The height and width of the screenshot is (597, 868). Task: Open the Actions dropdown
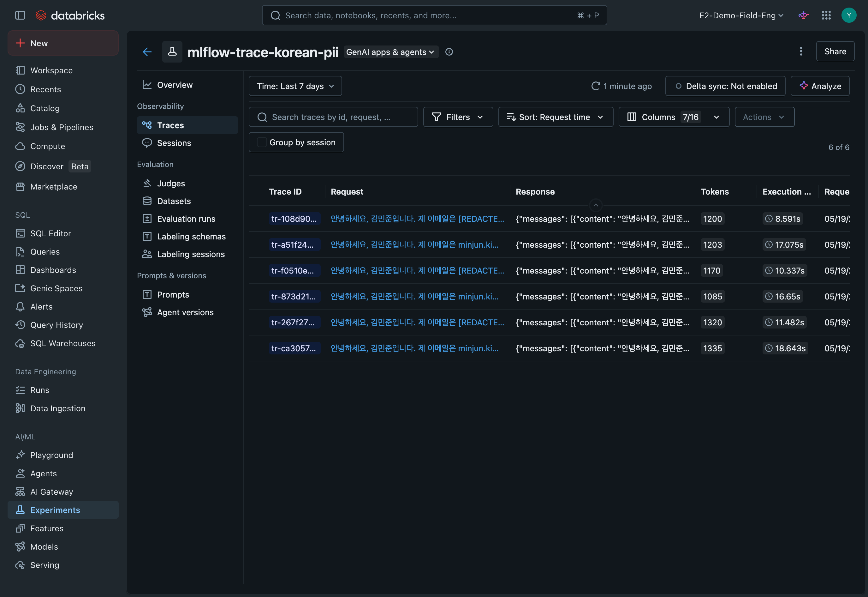pos(764,117)
